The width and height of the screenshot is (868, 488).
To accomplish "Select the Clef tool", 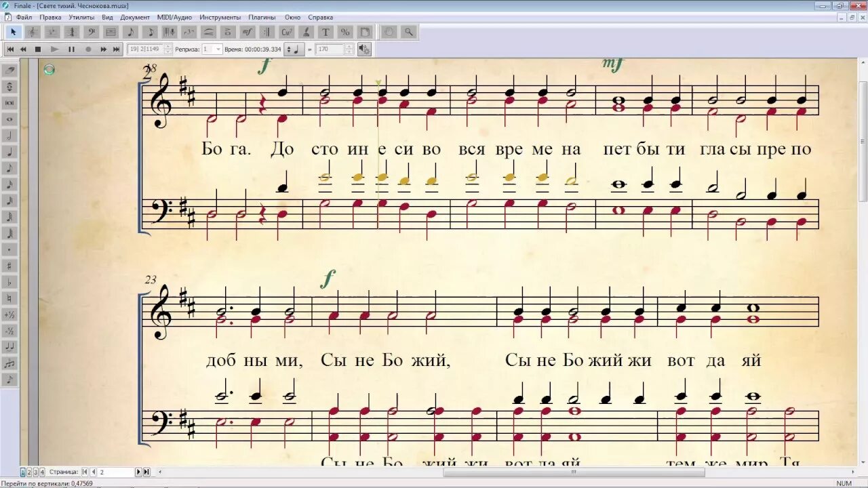I will 92,32.
